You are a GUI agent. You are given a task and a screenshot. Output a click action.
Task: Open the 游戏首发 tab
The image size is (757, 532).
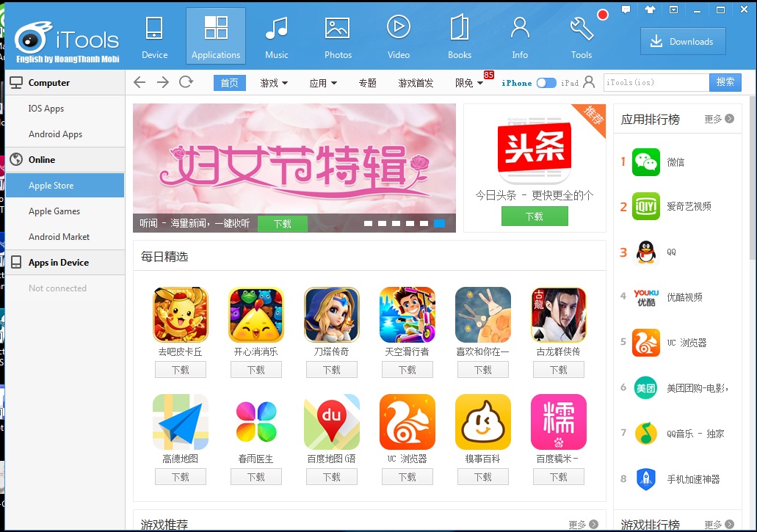(x=416, y=83)
